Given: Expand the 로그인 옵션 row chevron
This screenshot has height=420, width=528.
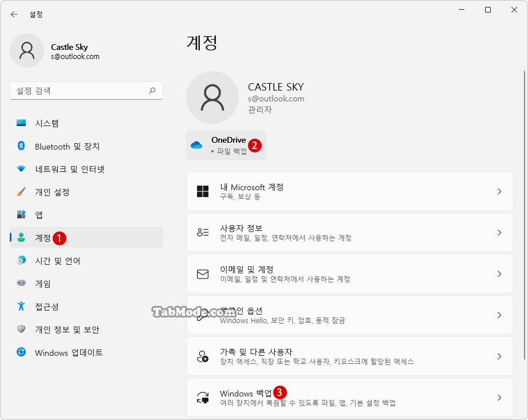Looking at the screenshot, I should click(x=499, y=315).
